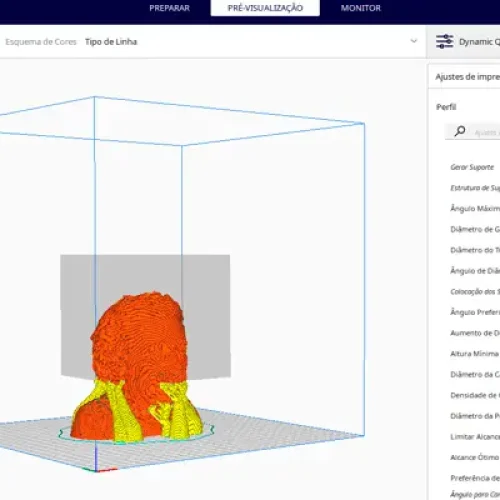The height and width of the screenshot is (500, 500).
Task: Select the Limitar Alcance setting
Action: coord(475,437)
